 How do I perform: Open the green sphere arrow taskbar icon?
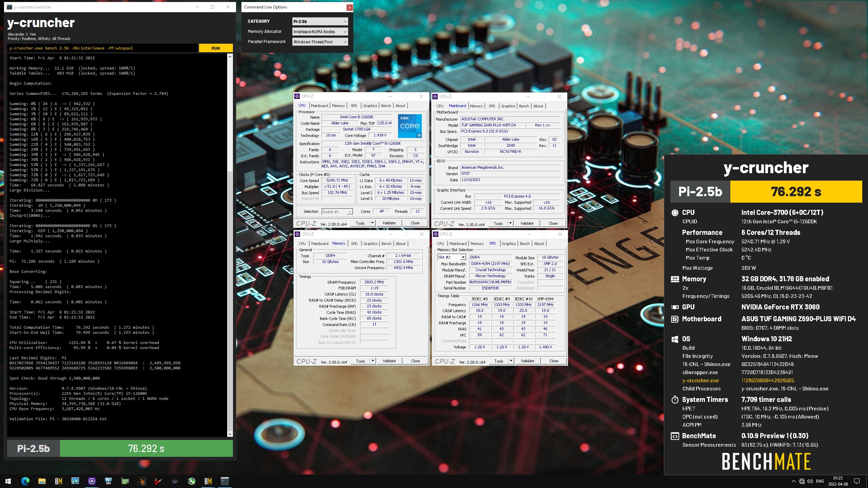tap(191, 481)
